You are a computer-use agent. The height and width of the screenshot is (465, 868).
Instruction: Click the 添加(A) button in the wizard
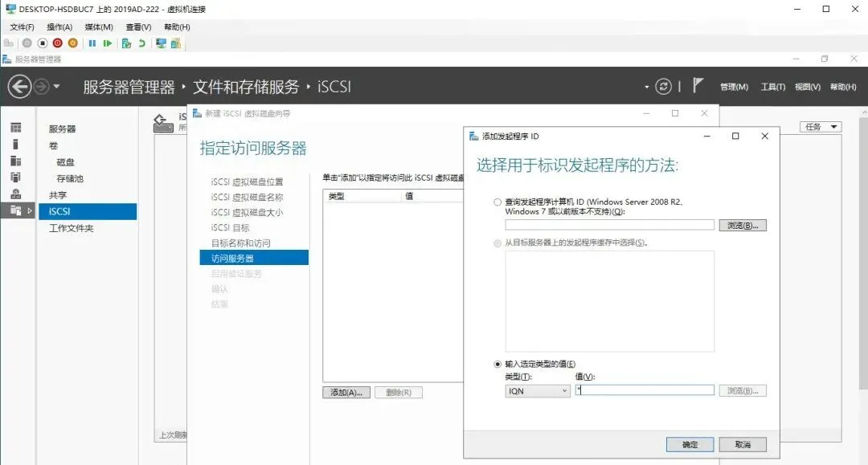coord(346,392)
